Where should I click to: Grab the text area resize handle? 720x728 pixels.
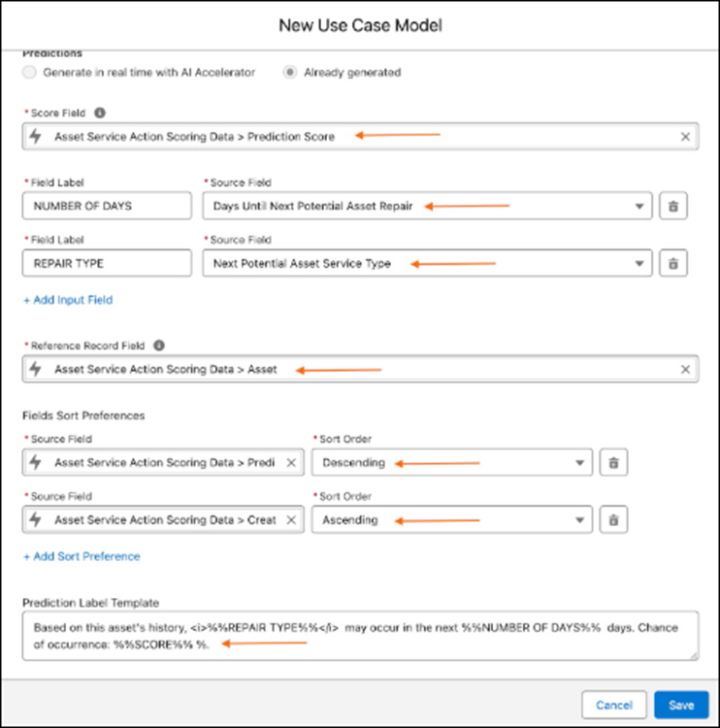tap(694, 655)
